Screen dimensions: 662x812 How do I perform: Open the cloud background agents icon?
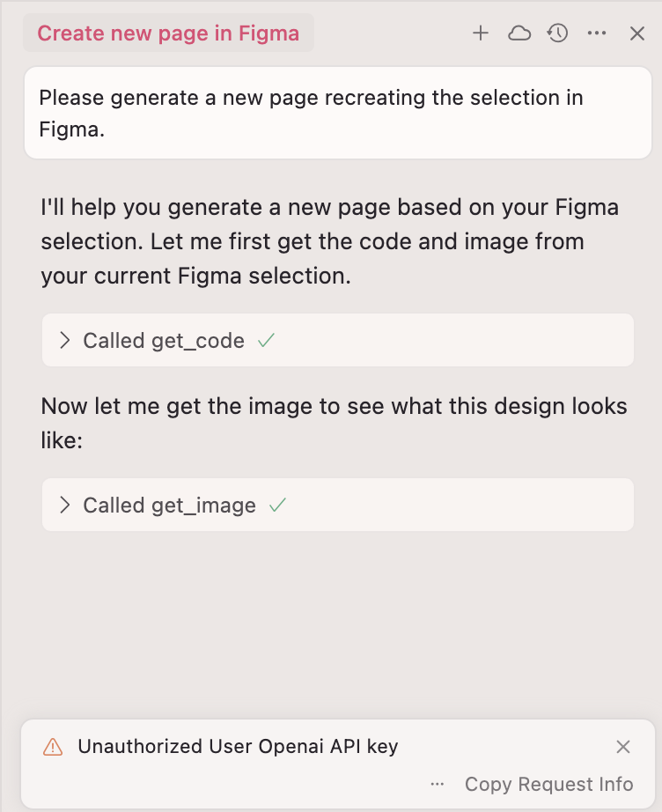point(519,33)
